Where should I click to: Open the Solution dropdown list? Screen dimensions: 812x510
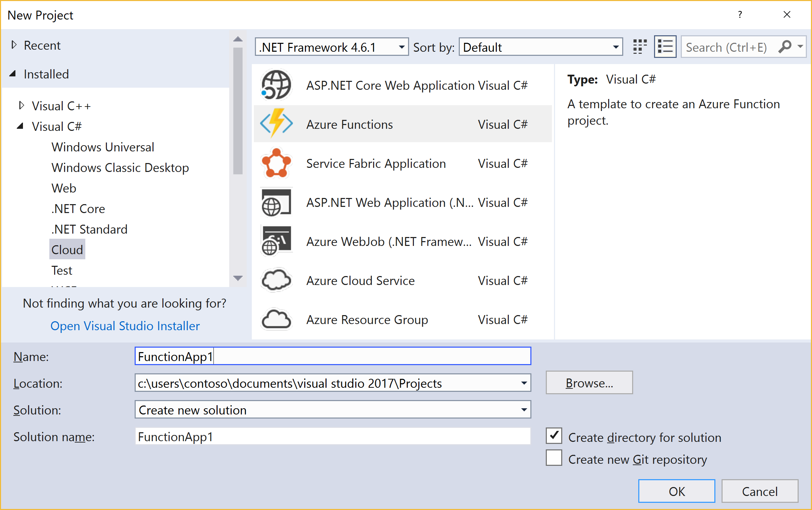coord(524,410)
